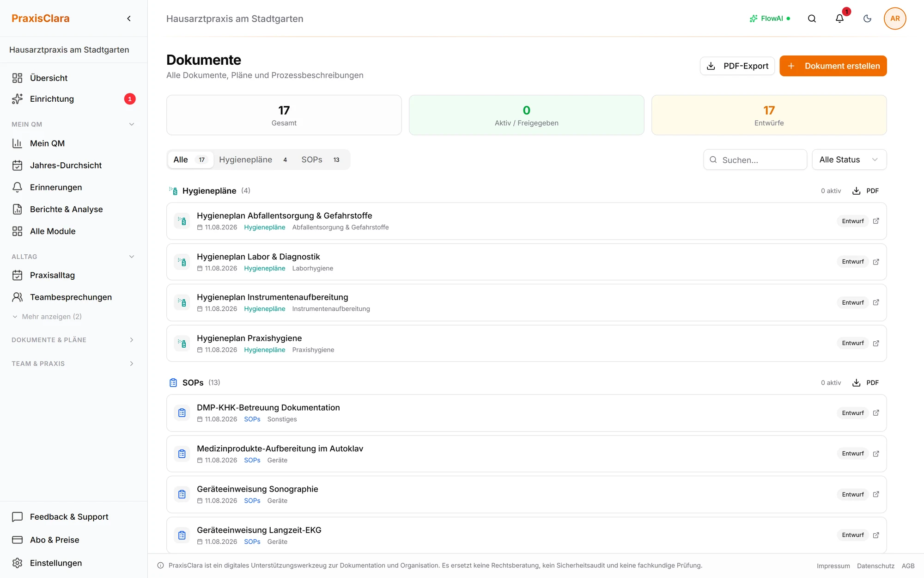Open FlowAI assistant
Image resolution: width=924 pixels, height=578 pixels.
[x=770, y=18]
